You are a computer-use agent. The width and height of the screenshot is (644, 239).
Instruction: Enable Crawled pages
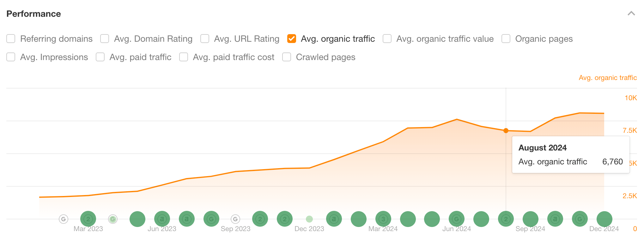pos(286,57)
